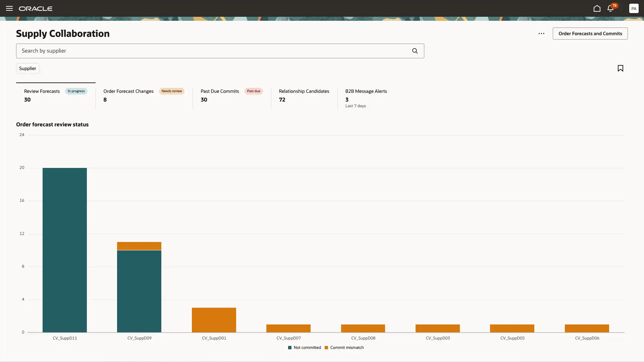Click the orange CV_SuppD01 bar
The image size is (644, 362).
click(214, 320)
